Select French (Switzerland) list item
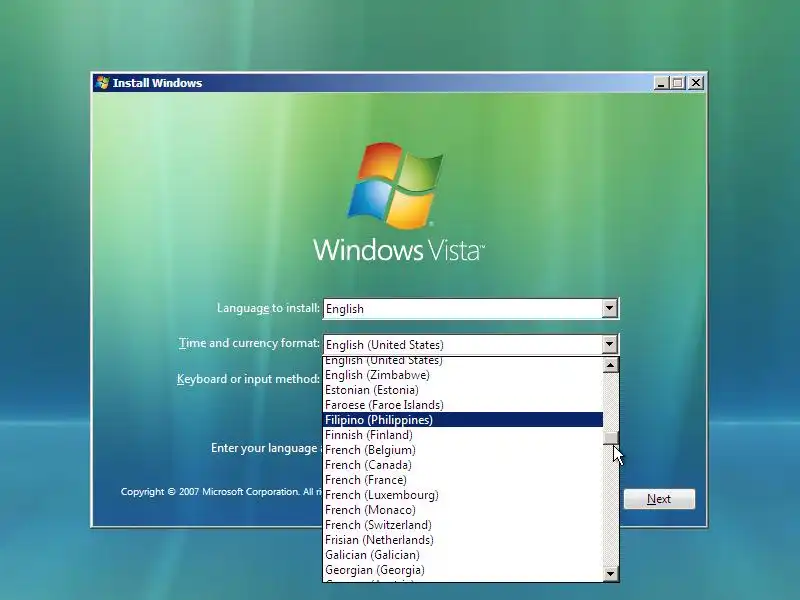Image resolution: width=800 pixels, height=600 pixels. 463,525
